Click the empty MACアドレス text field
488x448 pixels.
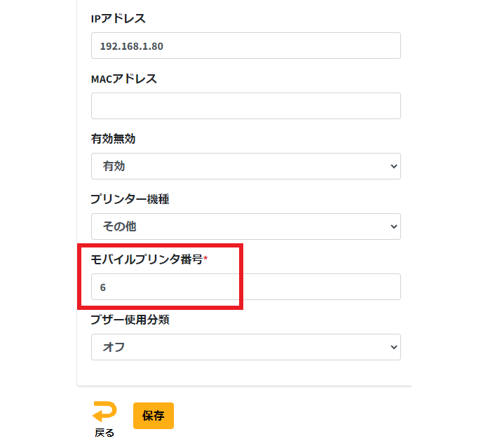point(245,106)
